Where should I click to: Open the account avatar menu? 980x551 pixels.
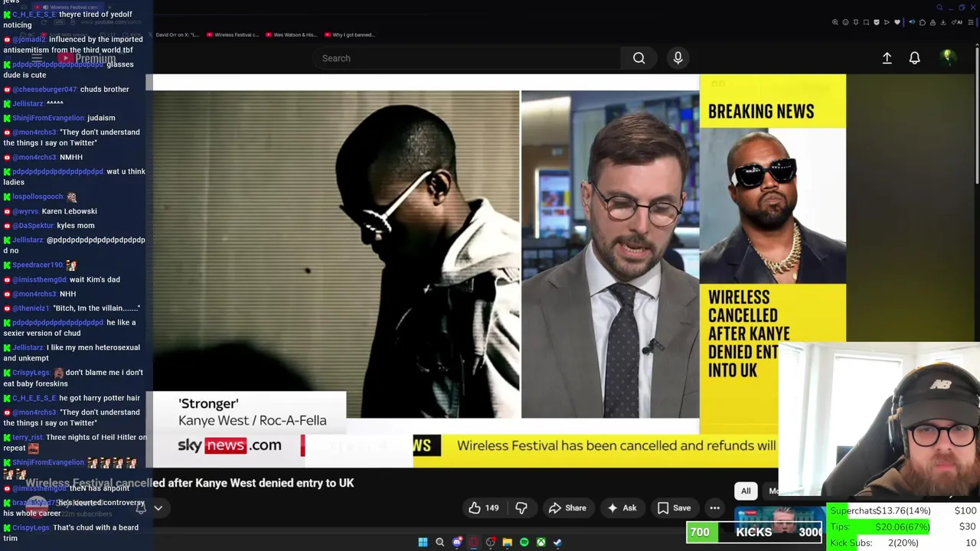click(x=947, y=57)
